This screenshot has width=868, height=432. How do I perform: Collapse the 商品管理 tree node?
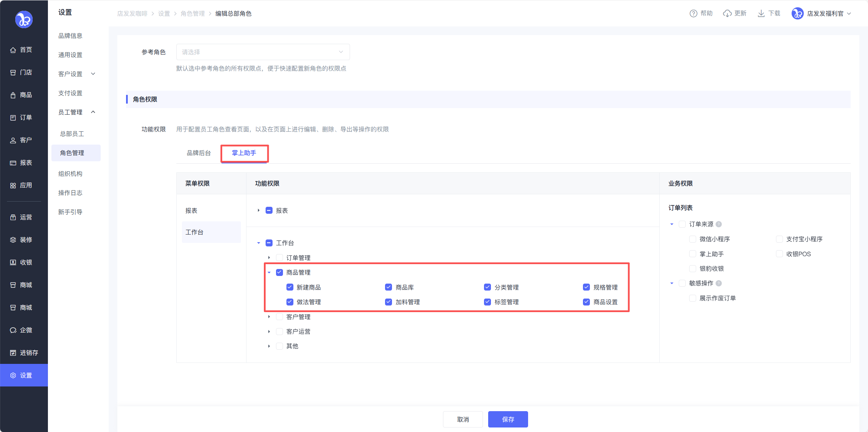click(269, 272)
